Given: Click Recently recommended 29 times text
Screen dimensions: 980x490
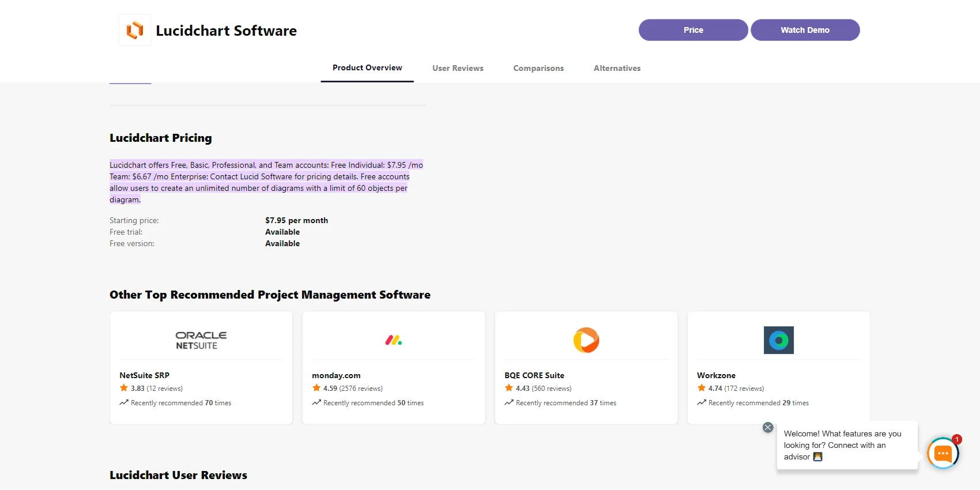Looking at the screenshot, I should coord(759,403).
